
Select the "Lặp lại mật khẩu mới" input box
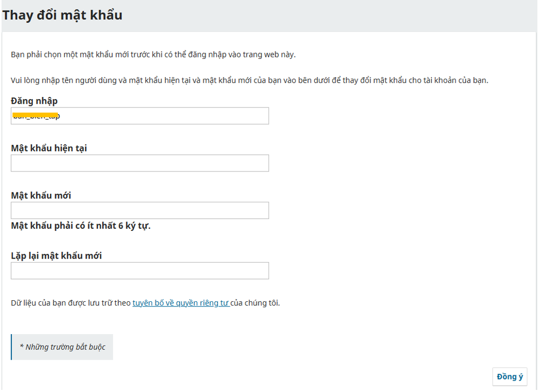[140, 271]
